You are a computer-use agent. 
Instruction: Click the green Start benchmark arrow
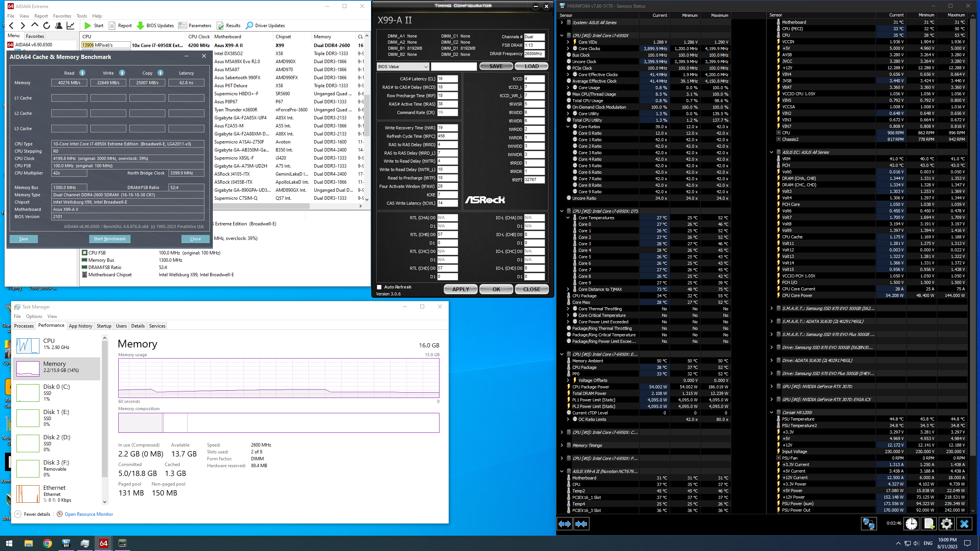tap(88, 26)
